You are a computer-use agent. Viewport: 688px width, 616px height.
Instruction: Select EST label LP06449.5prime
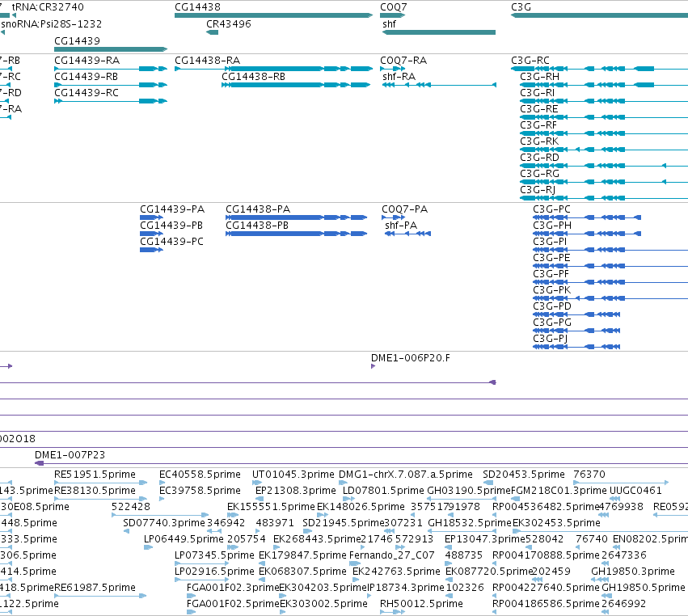(184, 538)
